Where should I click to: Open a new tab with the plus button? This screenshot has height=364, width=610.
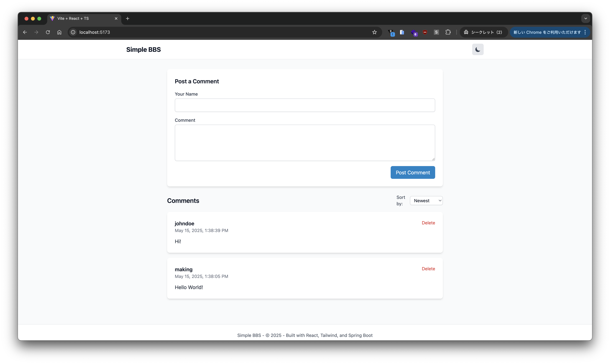(x=127, y=18)
